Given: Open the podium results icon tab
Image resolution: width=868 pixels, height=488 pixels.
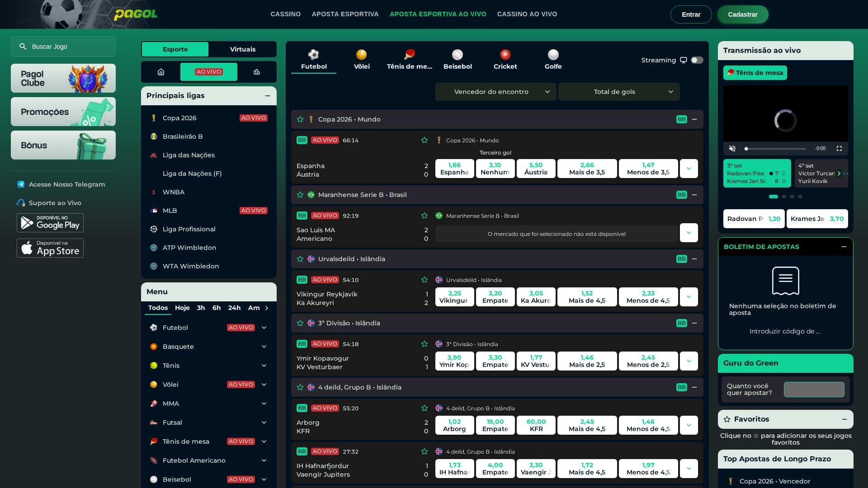Looking at the screenshot, I should coord(257,72).
